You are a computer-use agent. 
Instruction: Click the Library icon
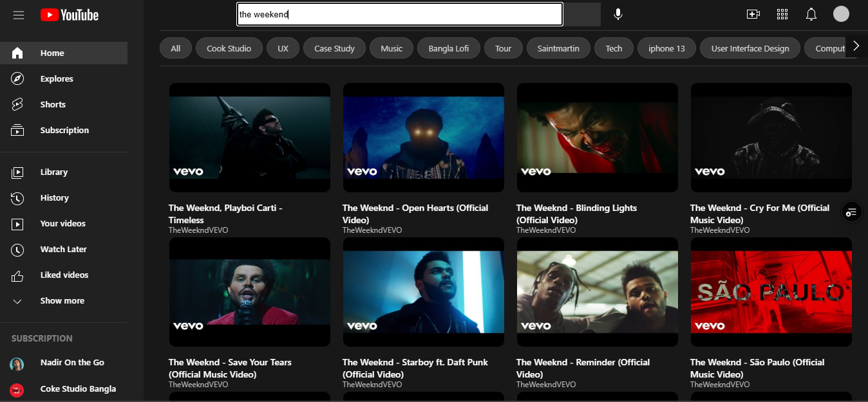(17, 172)
